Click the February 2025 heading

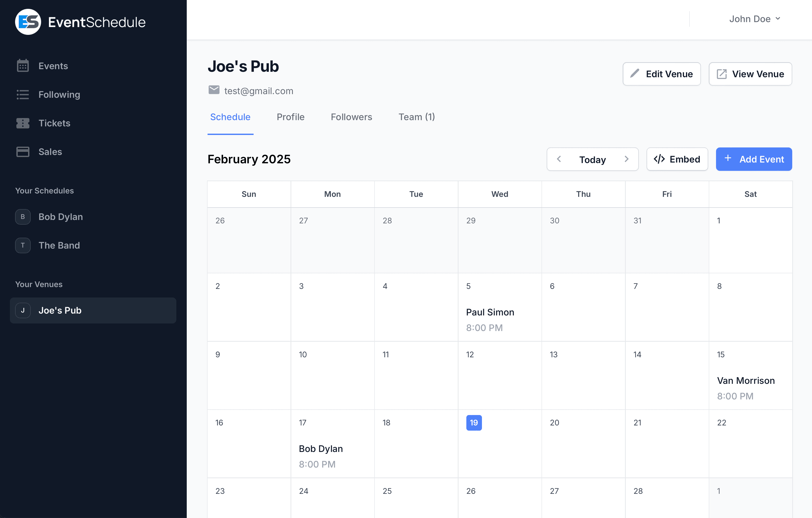[249, 159]
